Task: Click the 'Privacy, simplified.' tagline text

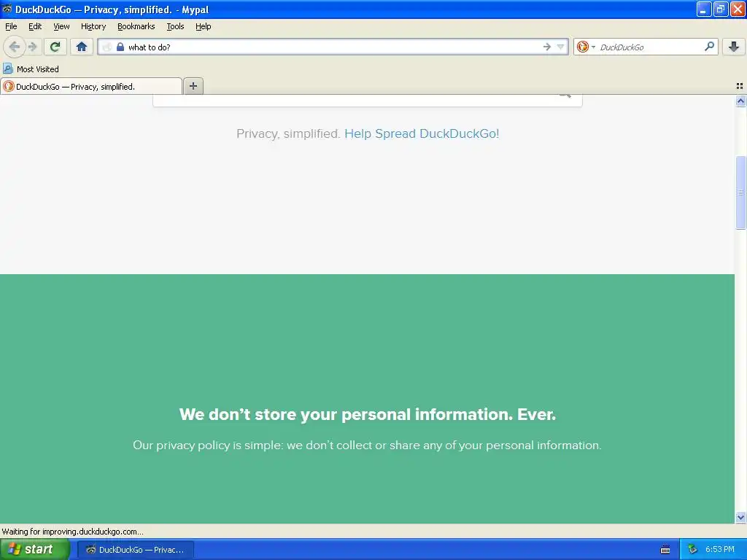Action: tap(288, 134)
